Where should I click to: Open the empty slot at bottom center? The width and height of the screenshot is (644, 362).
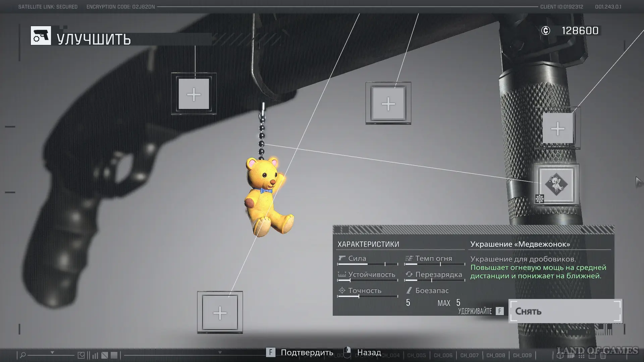tap(220, 313)
